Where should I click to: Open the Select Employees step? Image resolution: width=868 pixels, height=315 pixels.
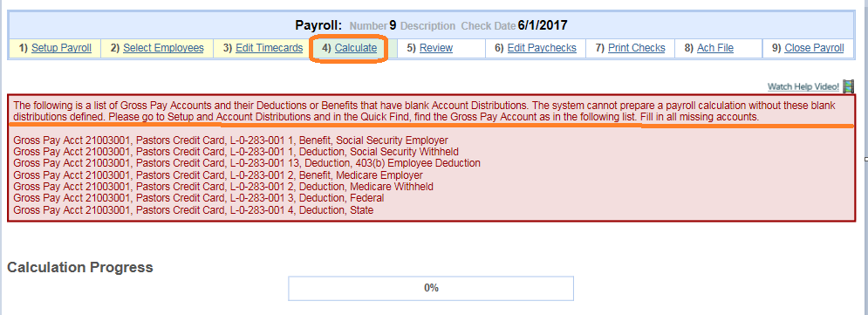[163, 48]
